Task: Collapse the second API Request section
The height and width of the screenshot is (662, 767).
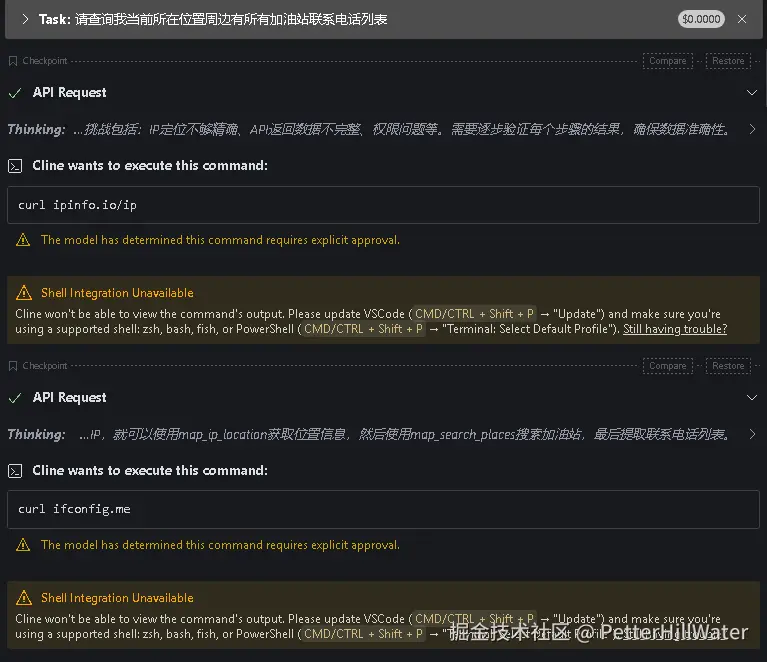Action: [x=751, y=397]
